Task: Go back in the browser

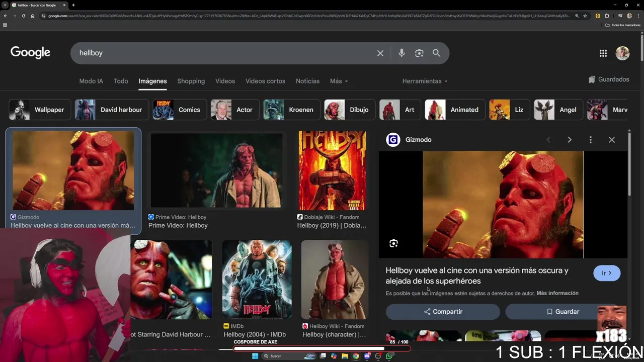Action: (x=5, y=16)
